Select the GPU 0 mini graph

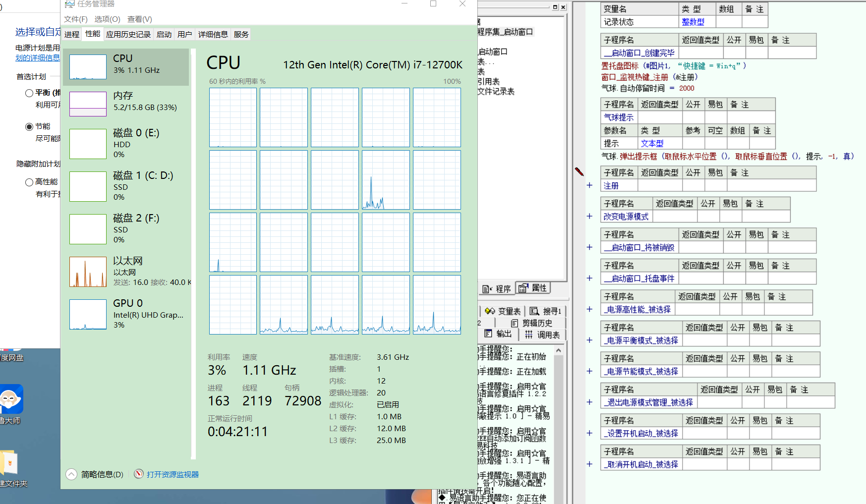(x=88, y=314)
